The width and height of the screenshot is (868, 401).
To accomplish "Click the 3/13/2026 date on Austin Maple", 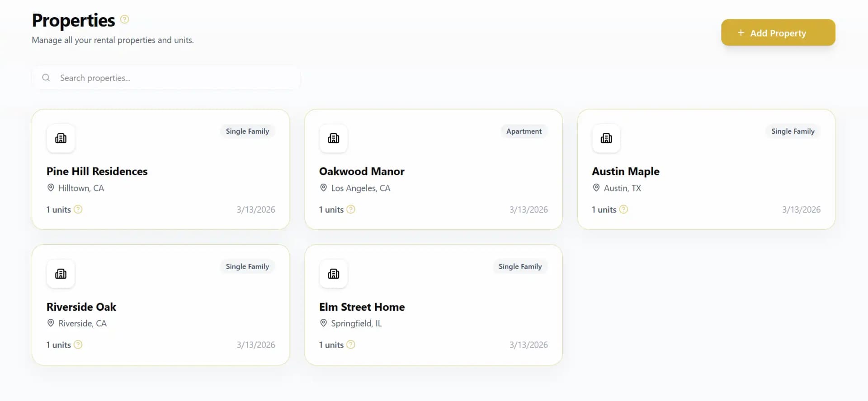I will (x=801, y=210).
